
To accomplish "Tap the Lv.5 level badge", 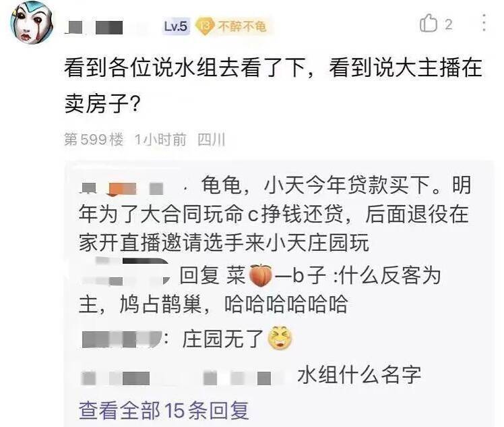I will pos(175,26).
